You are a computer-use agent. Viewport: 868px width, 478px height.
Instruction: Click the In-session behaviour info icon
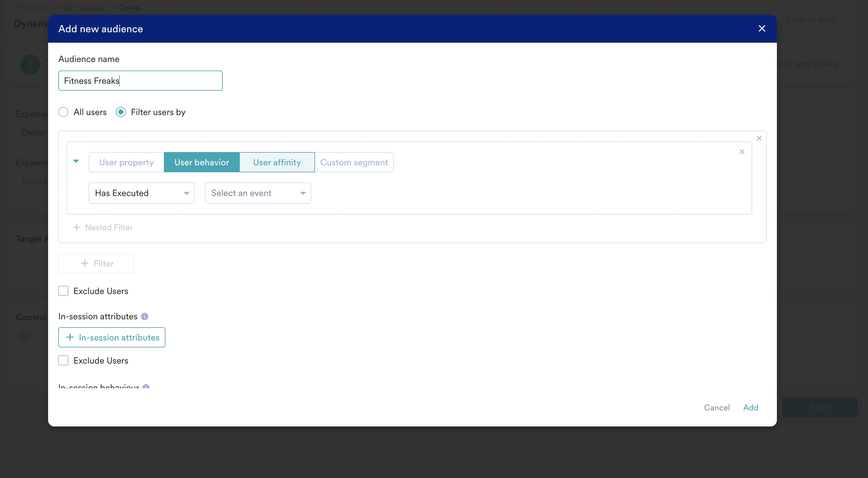pyautogui.click(x=146, y=387)
